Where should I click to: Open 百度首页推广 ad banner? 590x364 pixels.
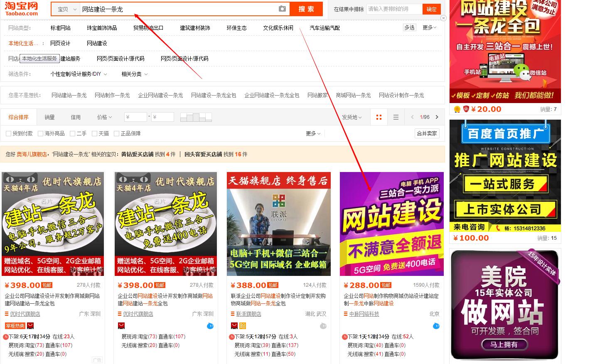tap(505, 176)
